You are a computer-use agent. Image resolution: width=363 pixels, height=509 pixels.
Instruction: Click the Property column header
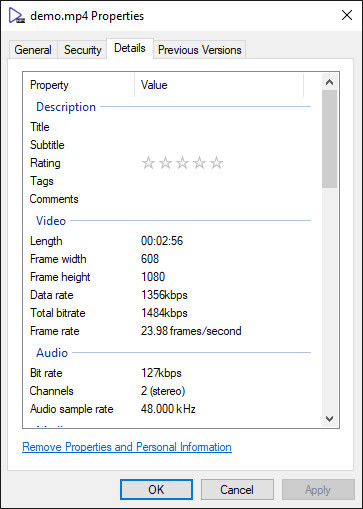coord(79,85)
